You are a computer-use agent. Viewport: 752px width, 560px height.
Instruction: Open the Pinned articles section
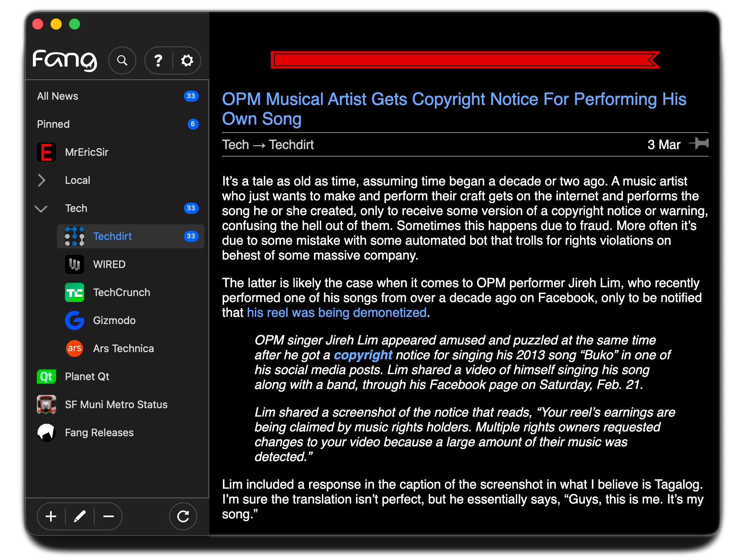[x=53, y=124]
